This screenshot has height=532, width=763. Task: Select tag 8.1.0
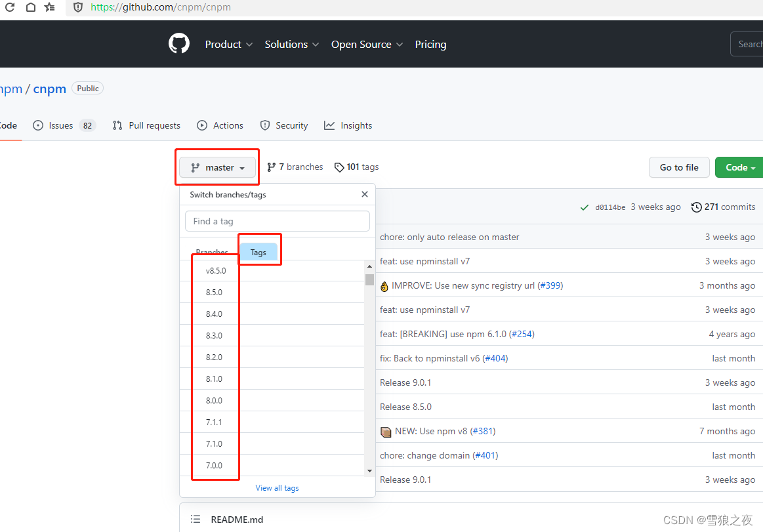click(x=272, y=379)
